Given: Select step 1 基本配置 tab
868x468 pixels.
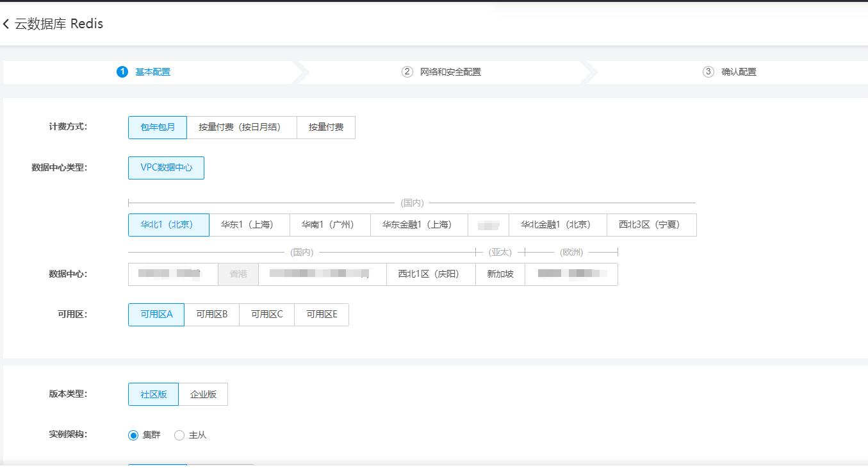Looking at the screenshot, I should 144,72.
